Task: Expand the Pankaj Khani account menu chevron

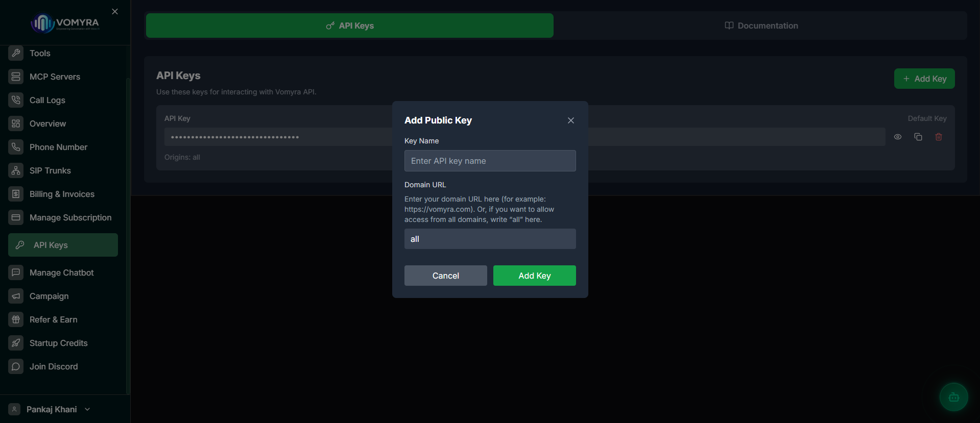Action: (87, 409)
